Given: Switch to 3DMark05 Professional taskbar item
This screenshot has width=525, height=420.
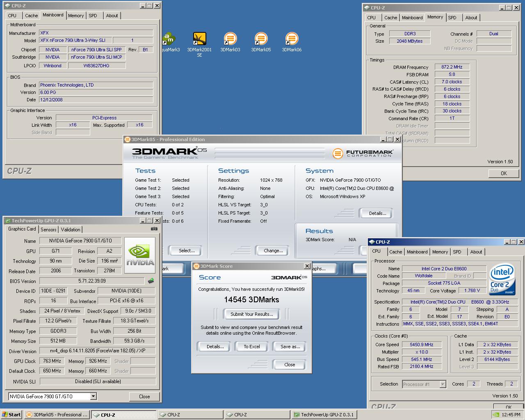Looking at the screenshot, I should [57, 415].
